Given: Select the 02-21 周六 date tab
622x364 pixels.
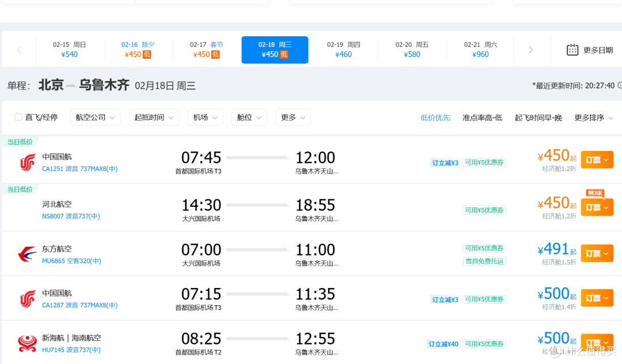Looking at the screenshot, I should [x=480, y=50].
